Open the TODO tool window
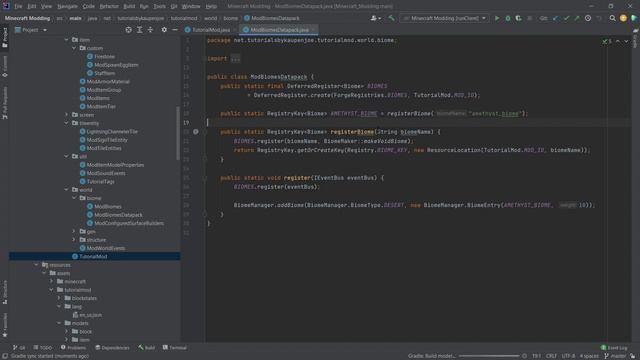The height and width of the screenshot is (360, 640). point(43,348)
